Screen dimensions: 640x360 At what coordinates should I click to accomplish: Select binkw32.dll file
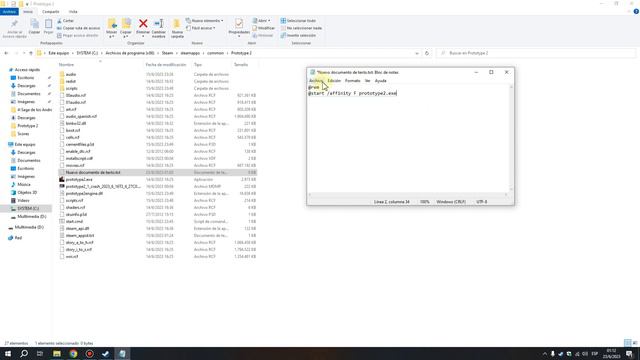tap(76, 123)
